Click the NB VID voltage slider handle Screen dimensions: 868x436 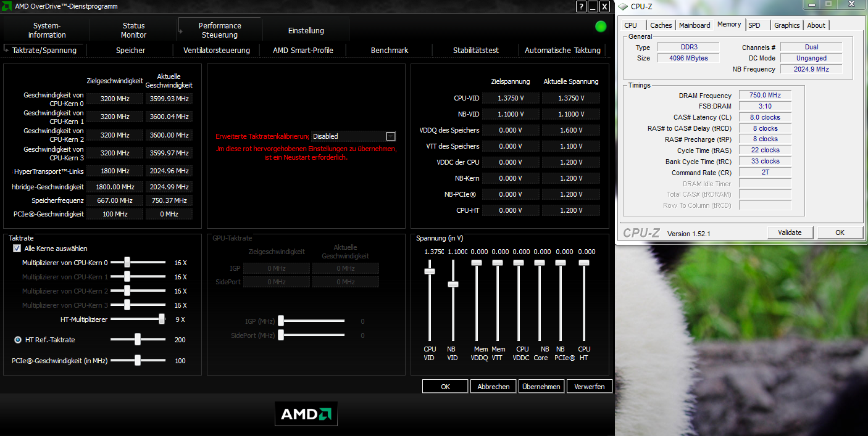pos(453,284)
